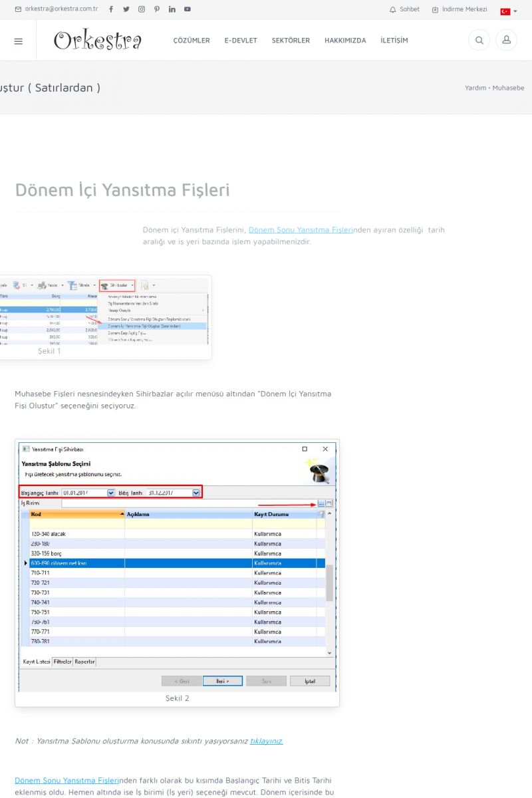Click the Yardım breadcrumb link
This screenshot has height=798, width=532.
pyautogui.click(x=475, y=88)
